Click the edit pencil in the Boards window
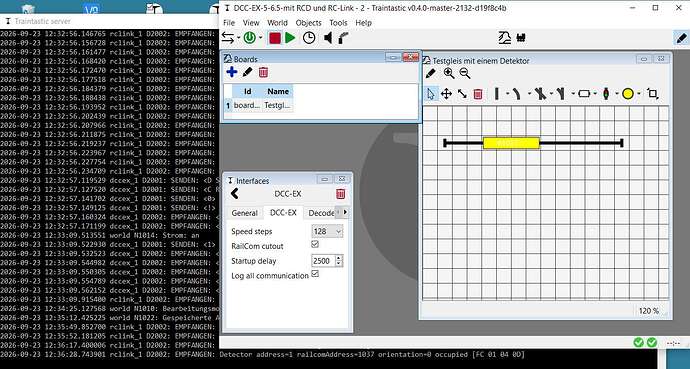The height and width of the screenshot is (369, 690). [x=247, y=72]
